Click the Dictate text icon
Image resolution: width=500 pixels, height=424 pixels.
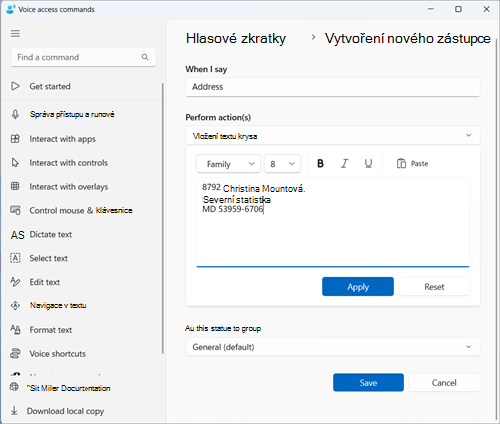(x=17, y=235)
